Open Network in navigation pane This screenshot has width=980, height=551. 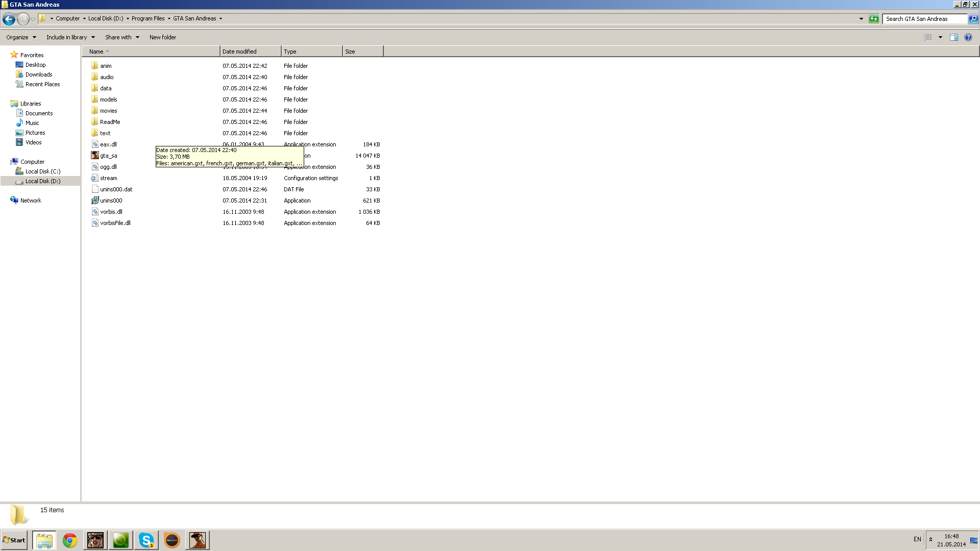[31, 201]
